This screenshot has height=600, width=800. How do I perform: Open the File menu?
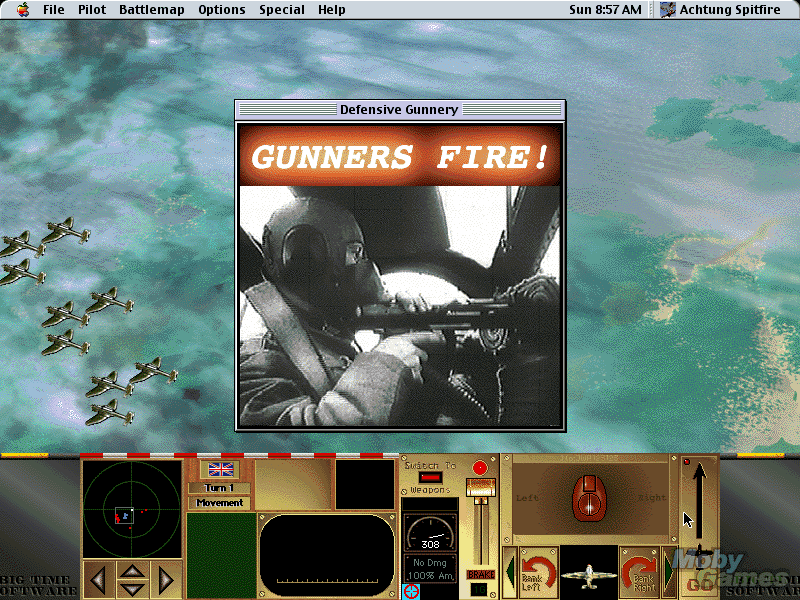[54, 10]
